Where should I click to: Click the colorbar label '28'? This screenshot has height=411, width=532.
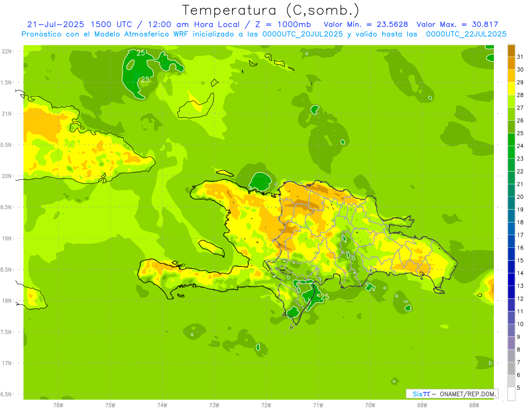pyautogui.click(x=520, y=95)
